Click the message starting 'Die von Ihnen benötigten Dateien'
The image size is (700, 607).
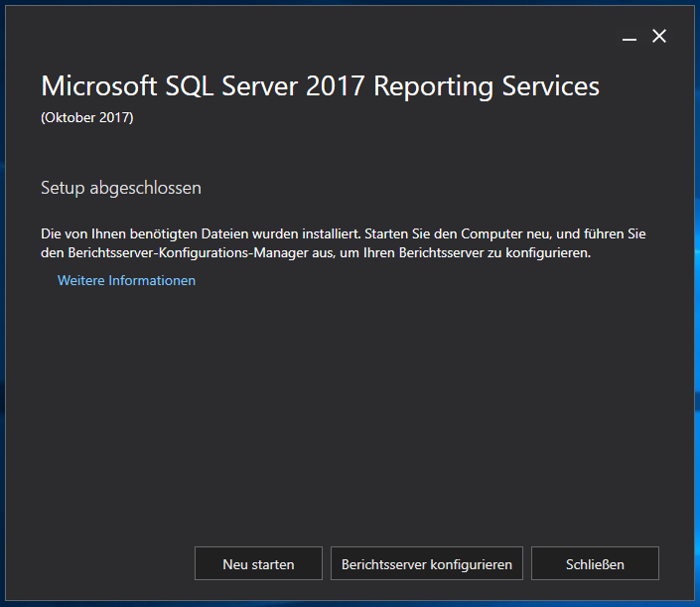pos(343,243)
